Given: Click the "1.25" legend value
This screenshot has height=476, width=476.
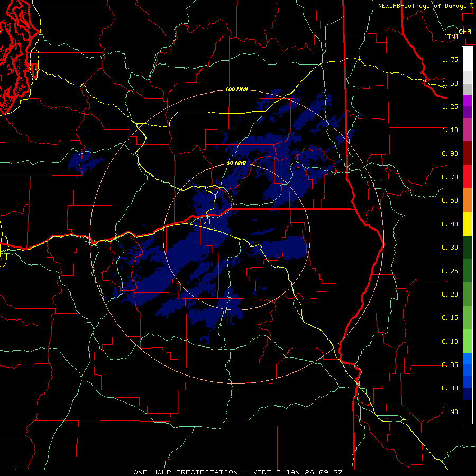Looking at the screenshot, I should [x=450, y=106].
